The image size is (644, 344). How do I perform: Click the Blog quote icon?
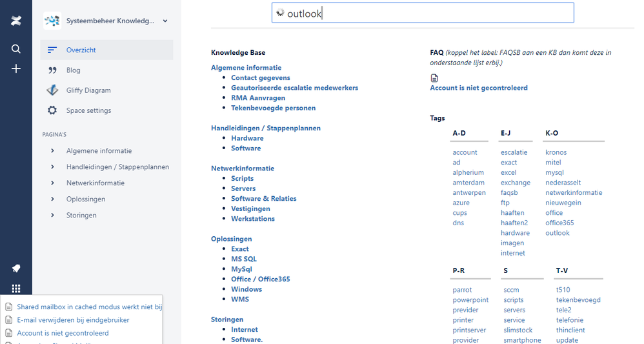tap(52, 70)
